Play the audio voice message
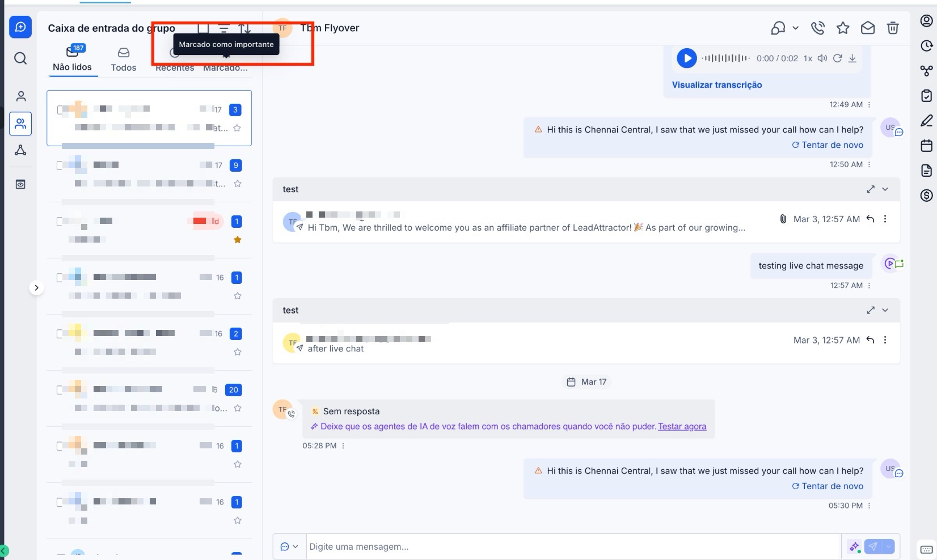Screen dimensions: 937x560 [x=686, y=58]
